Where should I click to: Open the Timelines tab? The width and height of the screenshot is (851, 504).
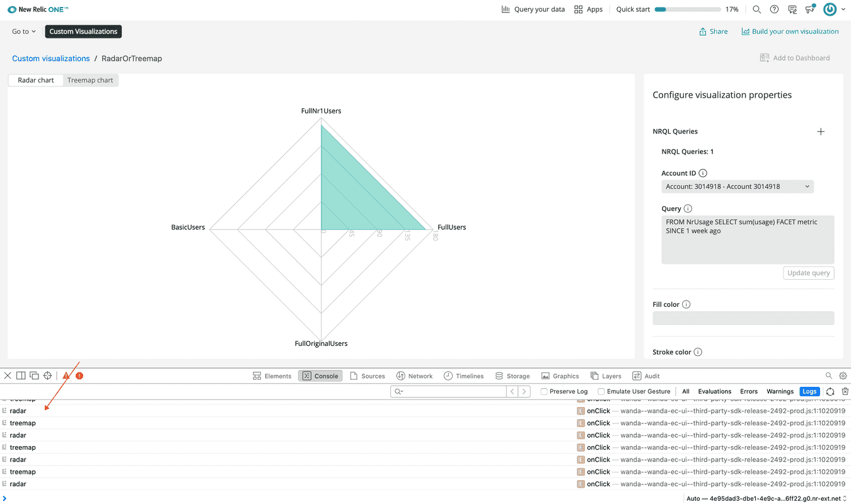tap(463, 376)
